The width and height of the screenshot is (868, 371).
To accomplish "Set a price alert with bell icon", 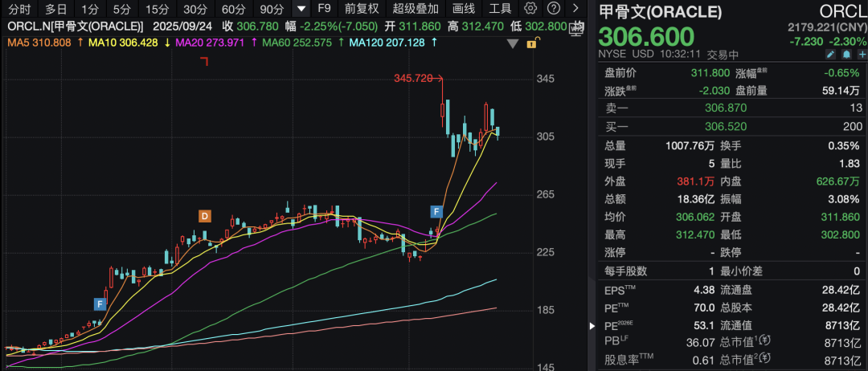I will point(846,54).
